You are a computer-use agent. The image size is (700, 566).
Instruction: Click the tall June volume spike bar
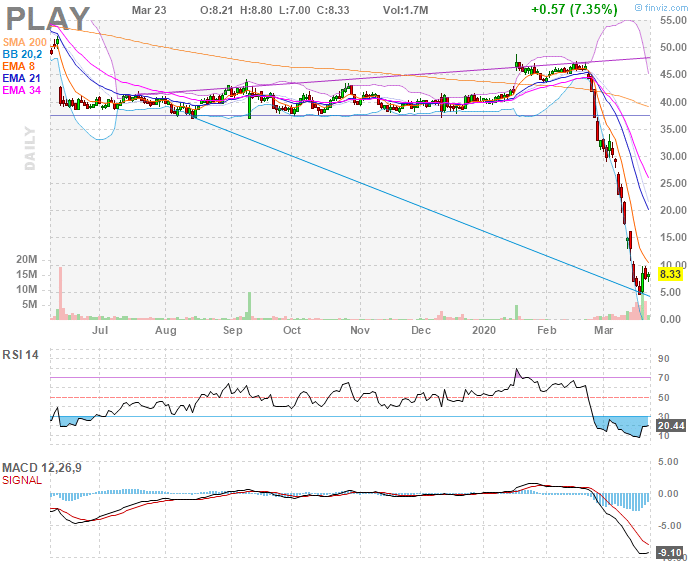[60, 293]
